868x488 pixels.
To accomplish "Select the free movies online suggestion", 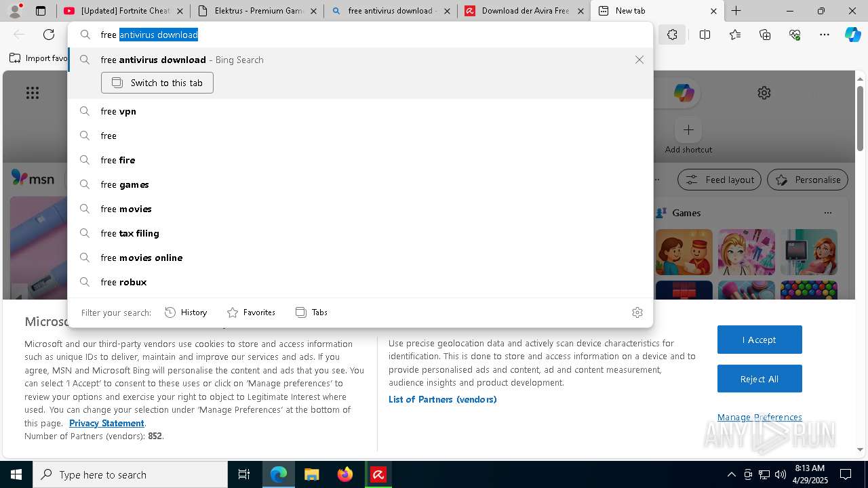I will click(360, 258).
